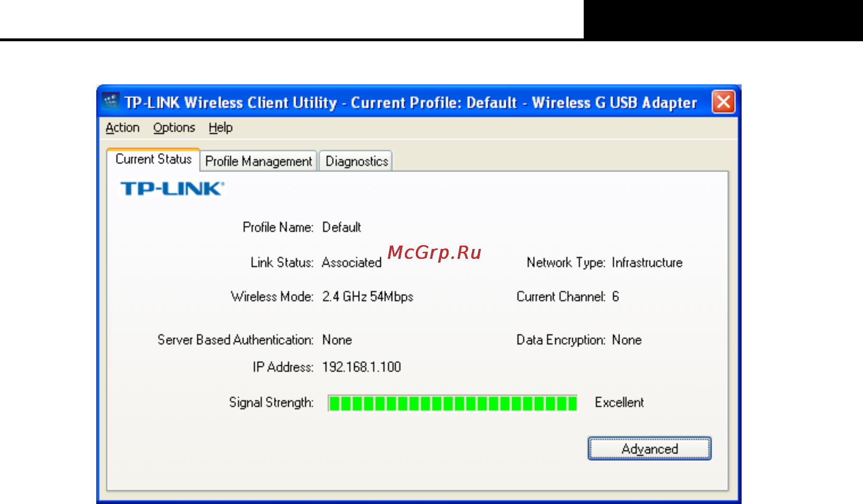Click the Data Encryption value None
The image size is (863, 504).
[x=627, y=340]
